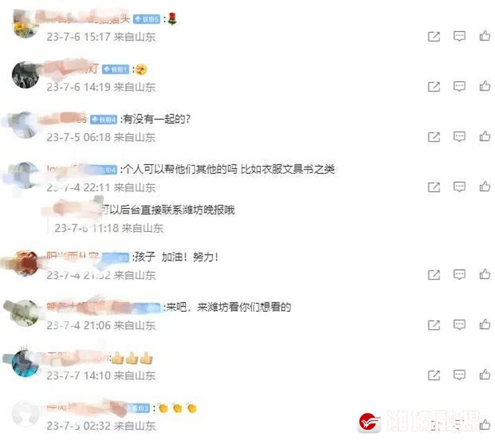Repost the three thumbs-up emoji comment
495x448 pixels.
coord(434,376)
